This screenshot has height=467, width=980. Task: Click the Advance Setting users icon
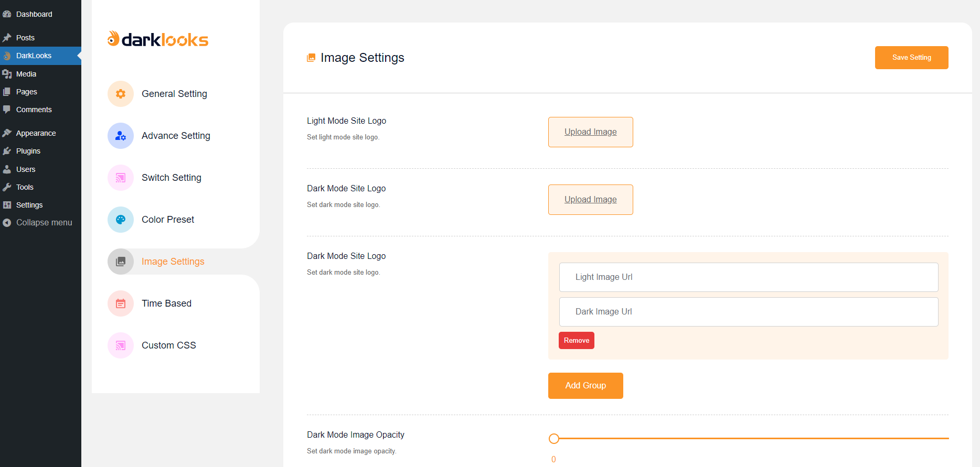[121, 136]
